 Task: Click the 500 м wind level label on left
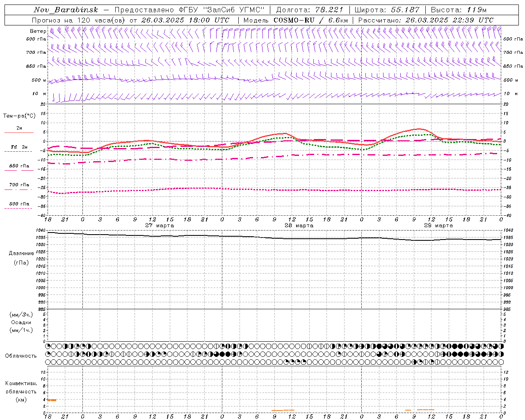(x=39, y=80)
